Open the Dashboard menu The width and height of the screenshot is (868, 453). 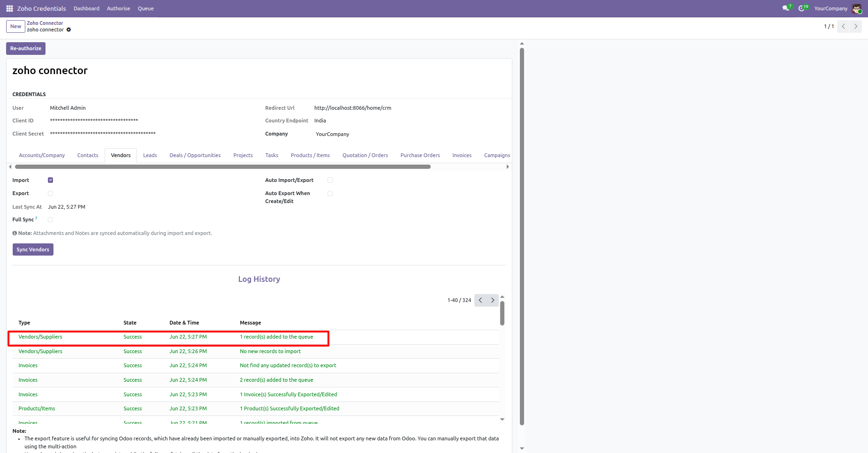tap(86, 8)
